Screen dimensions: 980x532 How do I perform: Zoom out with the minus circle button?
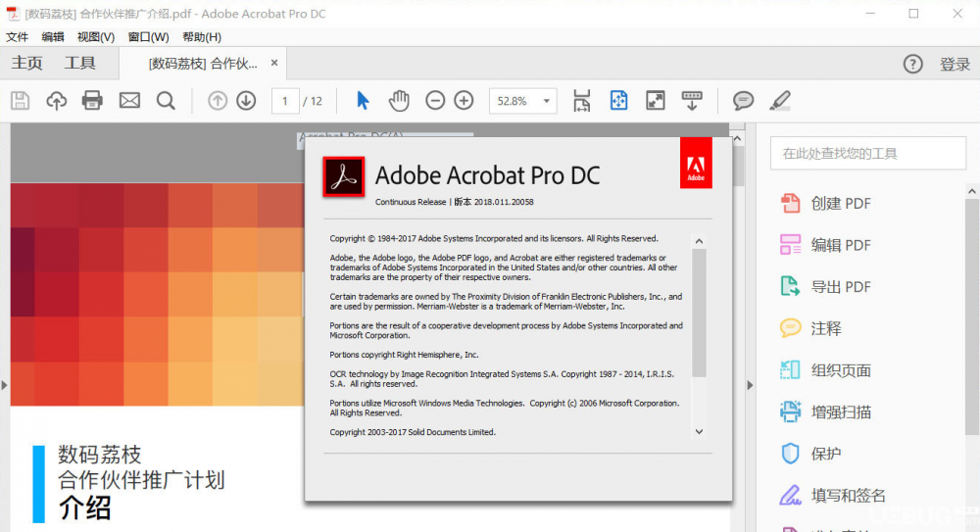[435, 101]
